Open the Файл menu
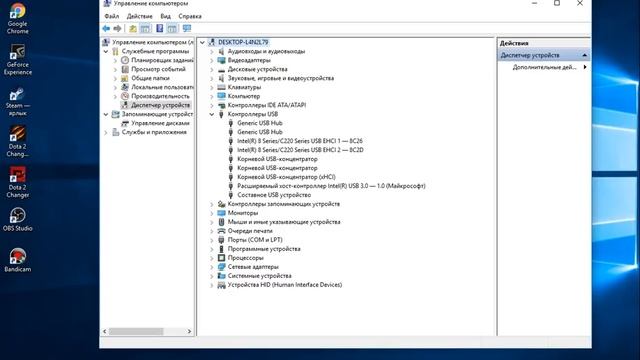Viewport: 640px width, 360px height. (x=111, y=16)
